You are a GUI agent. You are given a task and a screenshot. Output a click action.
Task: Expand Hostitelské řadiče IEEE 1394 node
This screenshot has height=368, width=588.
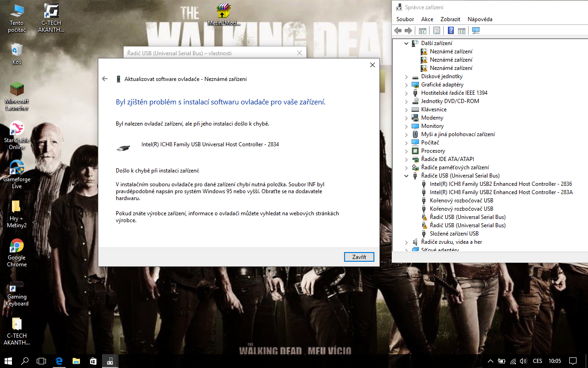406,93
